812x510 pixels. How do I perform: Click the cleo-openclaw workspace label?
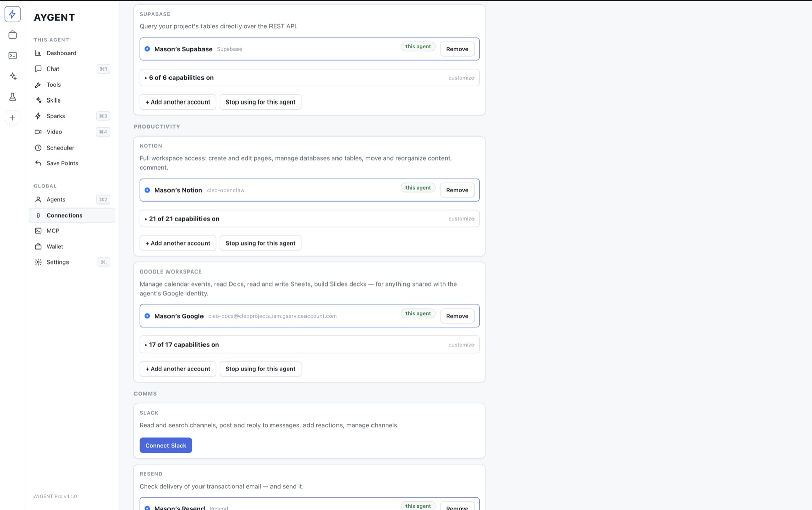point(225,190)
